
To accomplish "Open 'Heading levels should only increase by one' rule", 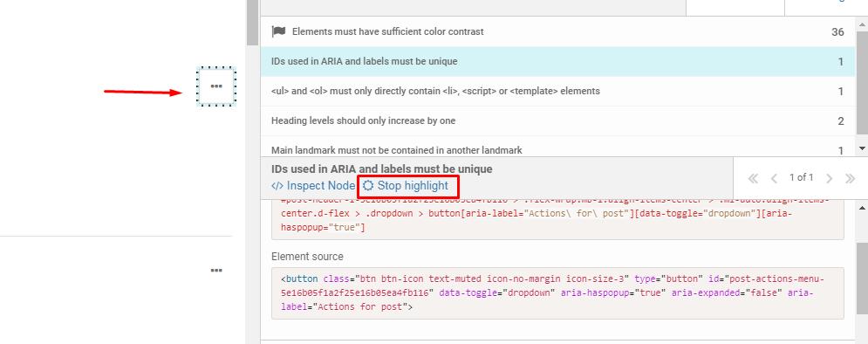I will pos(558,120).
